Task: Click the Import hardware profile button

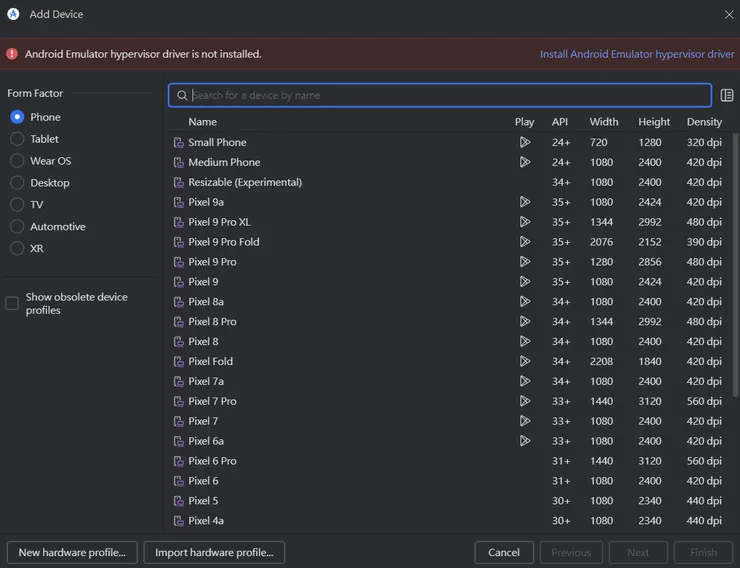Action: pos(214,552)
